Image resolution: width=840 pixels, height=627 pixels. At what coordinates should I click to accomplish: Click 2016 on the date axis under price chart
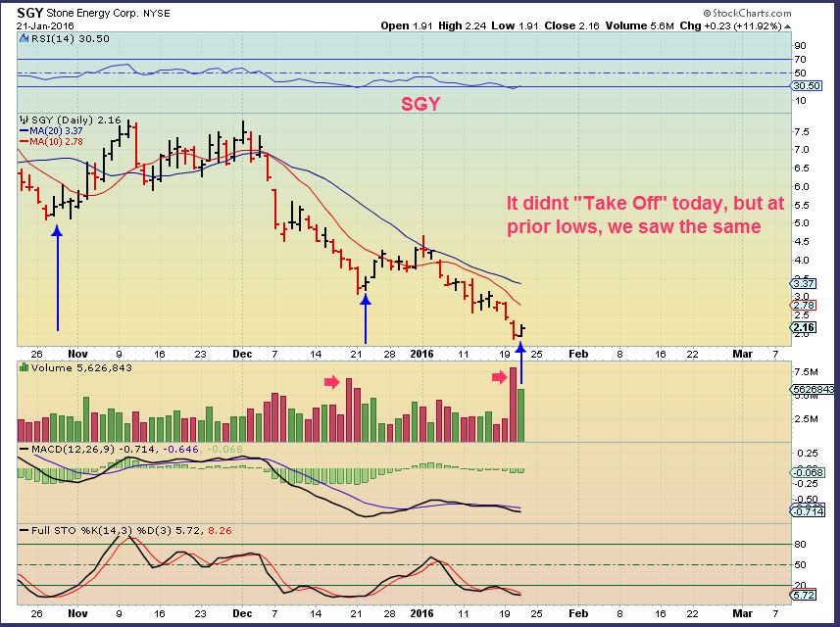(421, 354)
